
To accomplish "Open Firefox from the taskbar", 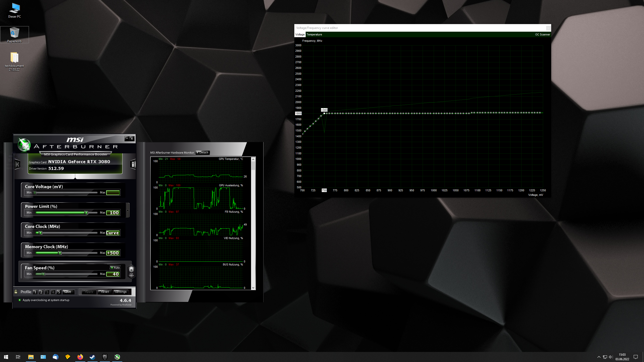I will pos(80,357).
